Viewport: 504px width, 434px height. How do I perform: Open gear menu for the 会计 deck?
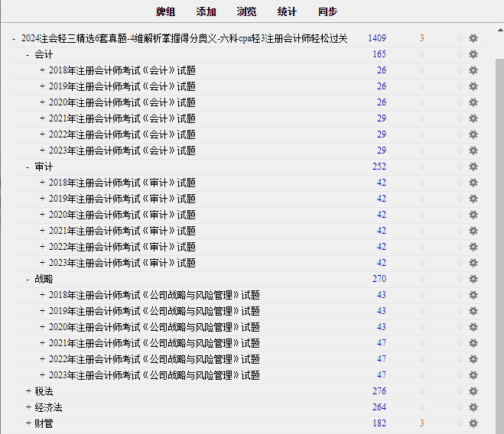473,54
